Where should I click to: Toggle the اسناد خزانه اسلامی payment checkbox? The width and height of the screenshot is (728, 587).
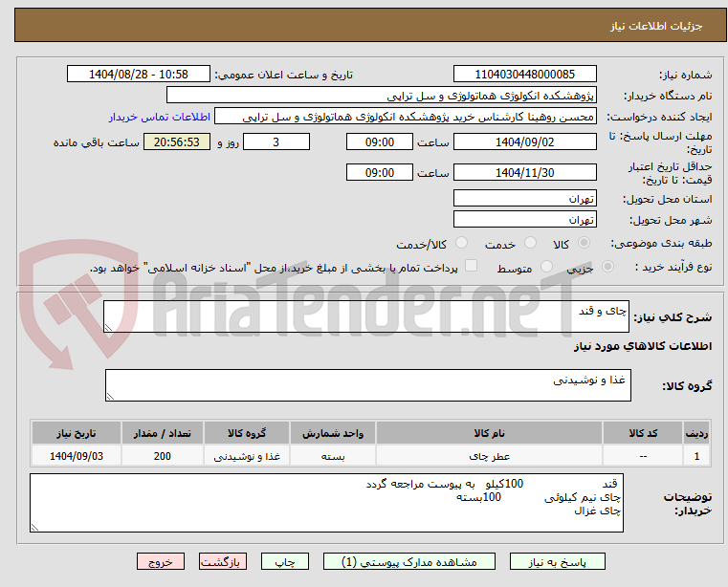(471, 266)
